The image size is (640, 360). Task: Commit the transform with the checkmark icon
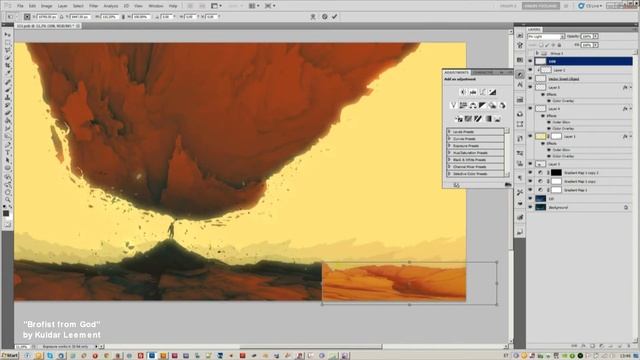coord(335,17)
